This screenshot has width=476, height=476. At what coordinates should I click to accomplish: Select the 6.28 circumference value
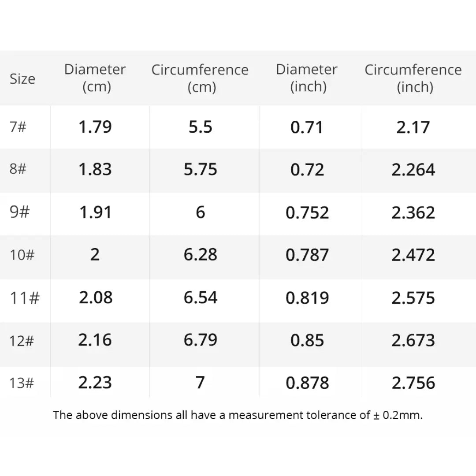pyautogui.click(x=201, y=255)
